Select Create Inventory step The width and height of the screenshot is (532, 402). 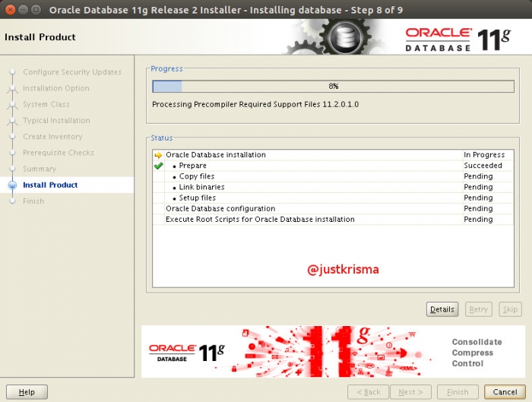point(52,137)
